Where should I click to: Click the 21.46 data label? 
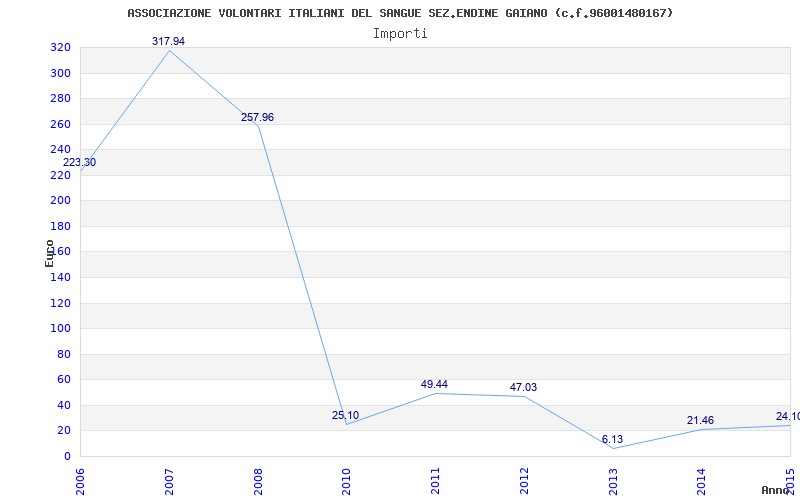coord(700,420)
